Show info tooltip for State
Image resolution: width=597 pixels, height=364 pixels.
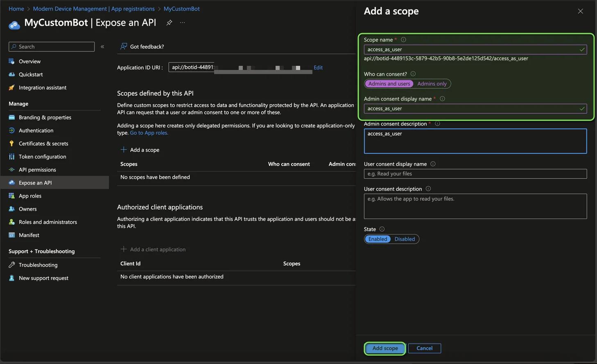tap(382, 229)
